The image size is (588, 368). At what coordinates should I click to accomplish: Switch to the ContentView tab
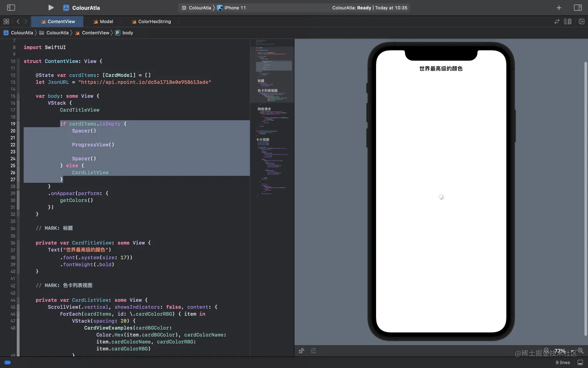(58, 21)
